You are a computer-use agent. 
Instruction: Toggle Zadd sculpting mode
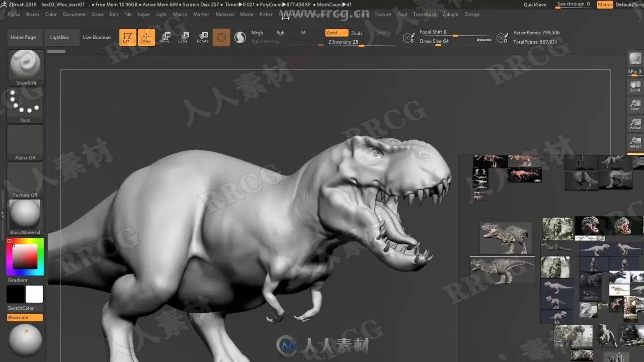(x=336, y=33)
